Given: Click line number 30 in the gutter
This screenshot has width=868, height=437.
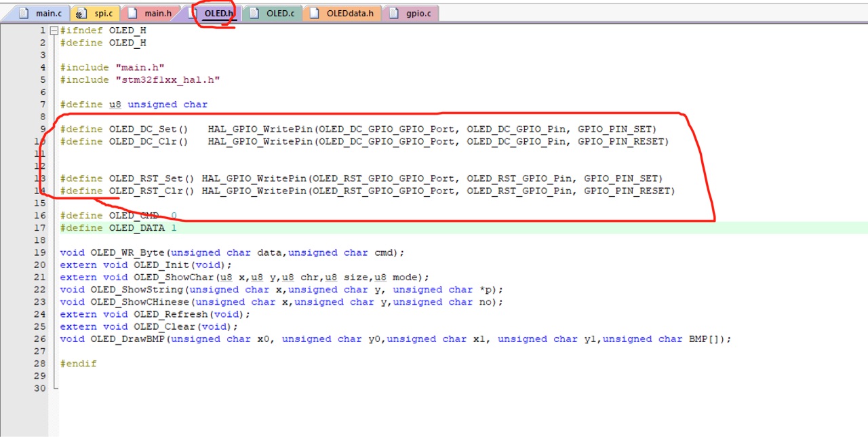Looking at the screenshot, I should coord(40,388).
